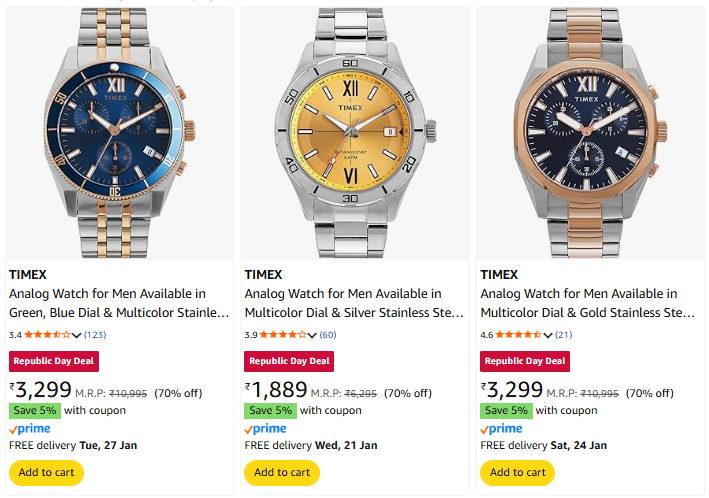
Task: Add the ₹1,889 Timex watch to cart
Action: pyautogui.click(x=282, y=472)
